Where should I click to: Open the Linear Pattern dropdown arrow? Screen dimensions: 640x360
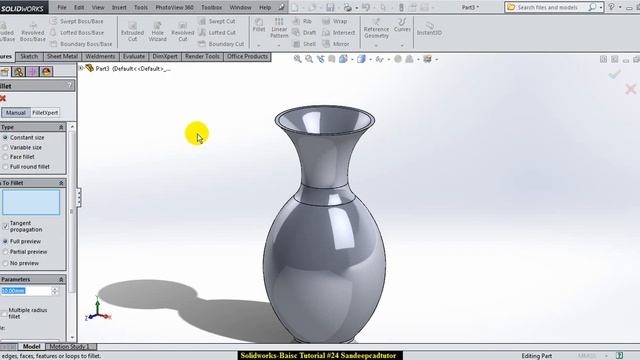click(x=279, y=45)
